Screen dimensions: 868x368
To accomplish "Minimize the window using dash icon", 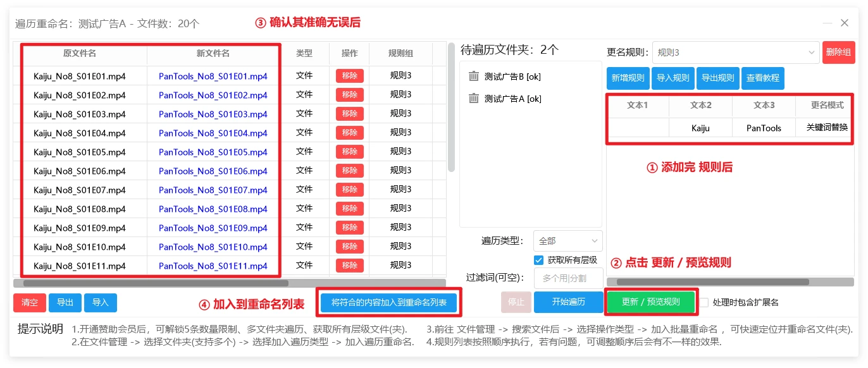I will click(x=828, y=23).
